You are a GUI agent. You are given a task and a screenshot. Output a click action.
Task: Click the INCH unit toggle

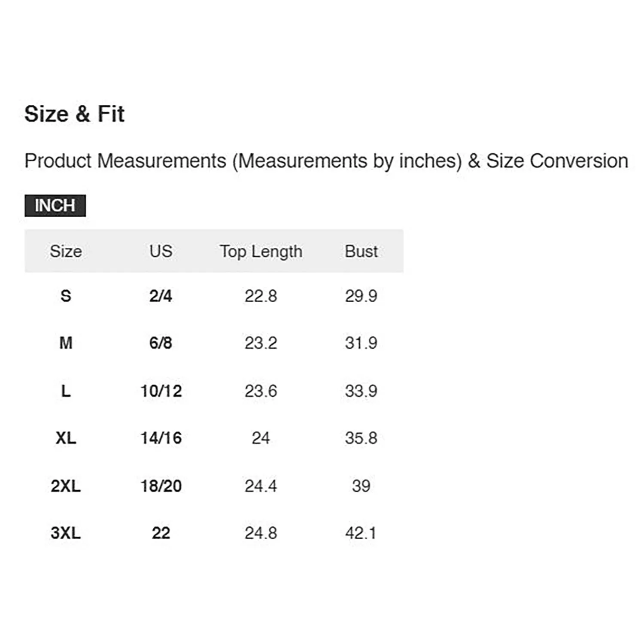[55, 206]
